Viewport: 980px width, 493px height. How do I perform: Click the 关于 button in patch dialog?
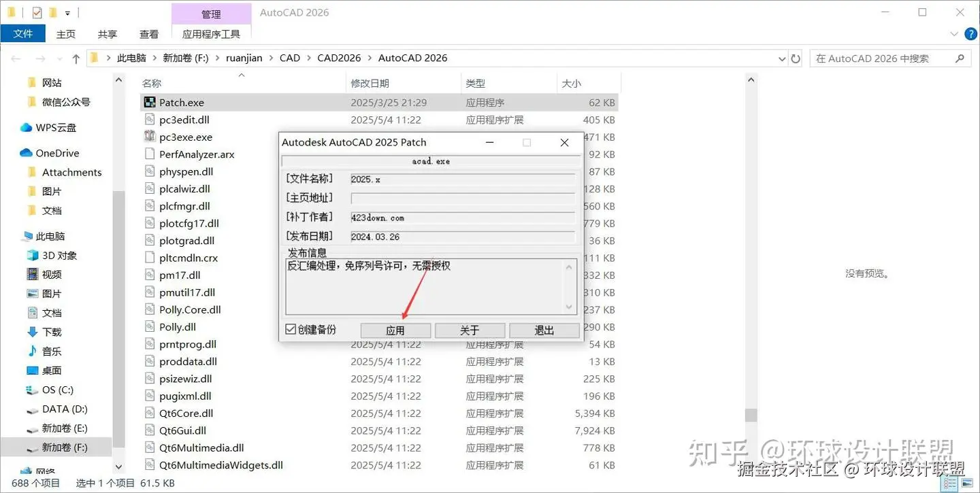point(470,330)
